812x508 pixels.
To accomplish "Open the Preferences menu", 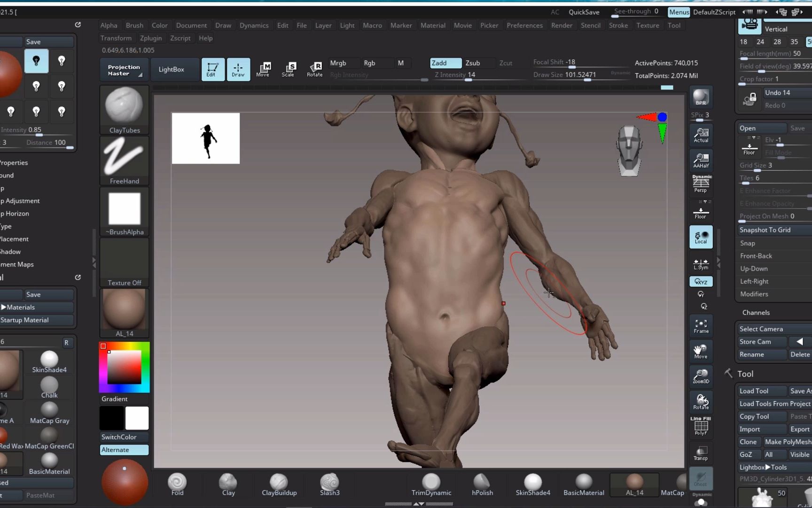I will point(524,25).
